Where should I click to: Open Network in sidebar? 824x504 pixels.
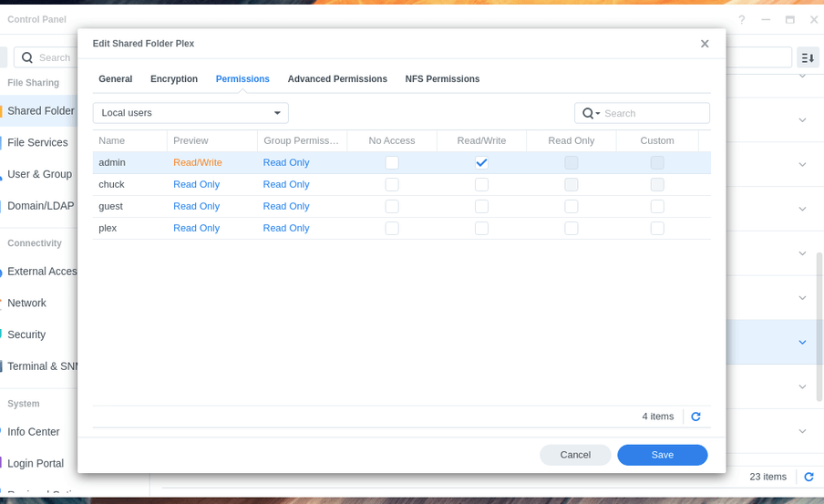[26, 303]
